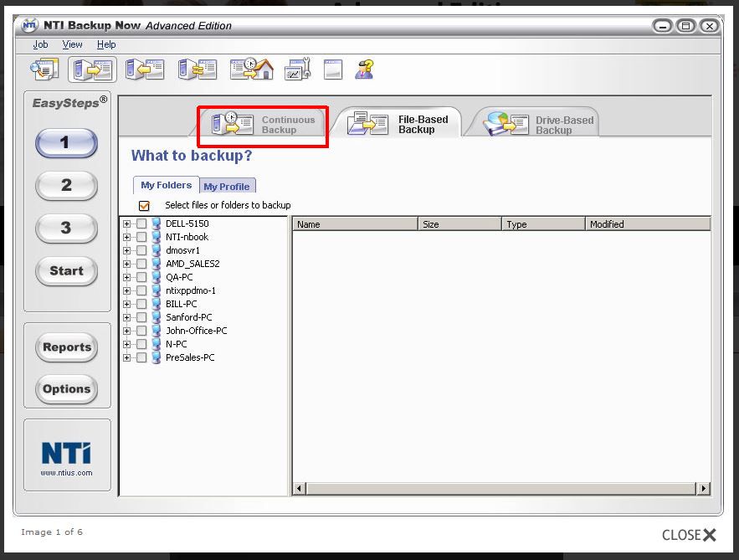This screenshot has height=560, width=739.
Task: Close the image viewer with CLOSE
Action: point(689,535)
